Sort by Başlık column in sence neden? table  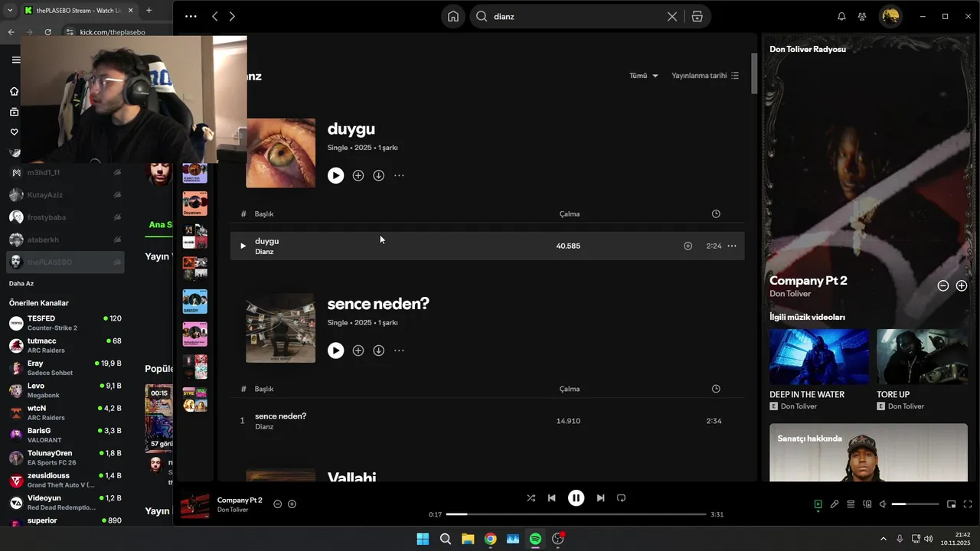coord(264,389)
